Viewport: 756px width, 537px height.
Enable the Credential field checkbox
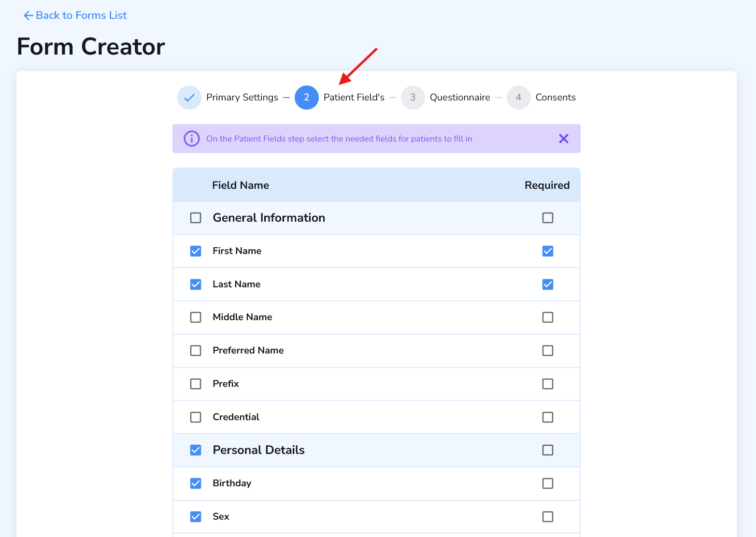click(195, 417)
